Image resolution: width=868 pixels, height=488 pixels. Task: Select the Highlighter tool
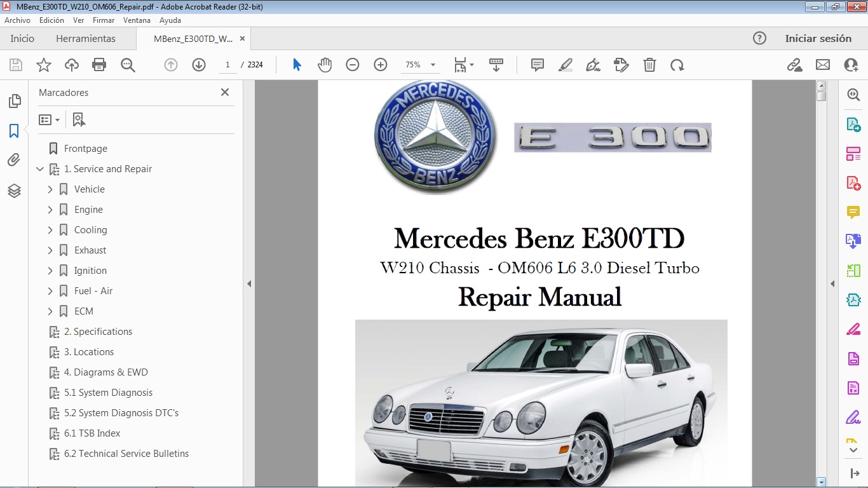566,64
